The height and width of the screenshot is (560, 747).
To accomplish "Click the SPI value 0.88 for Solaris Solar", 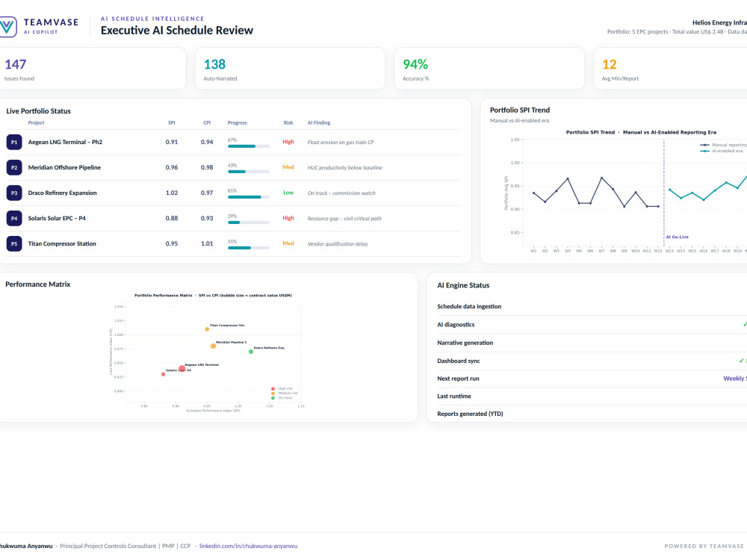I will [x=172, y=218].
